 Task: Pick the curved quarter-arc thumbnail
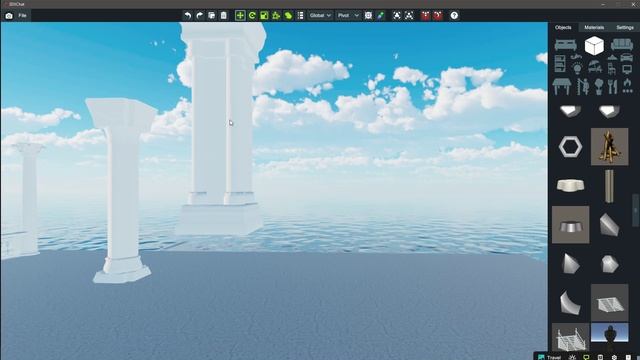coord(570,302)
